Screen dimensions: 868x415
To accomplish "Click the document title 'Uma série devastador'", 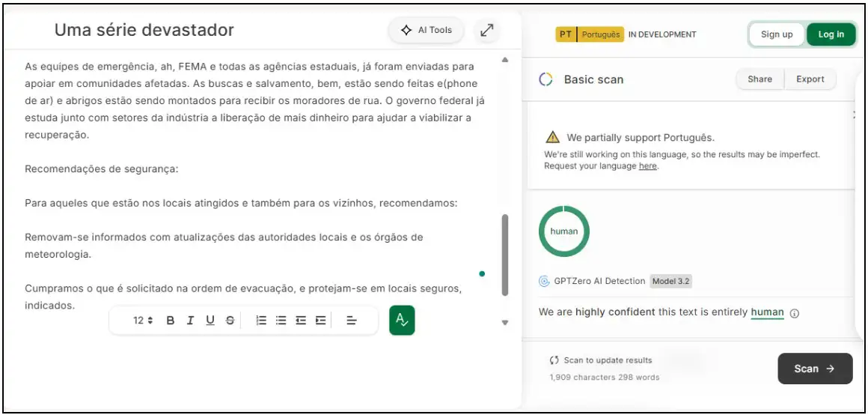I will 144,30.
